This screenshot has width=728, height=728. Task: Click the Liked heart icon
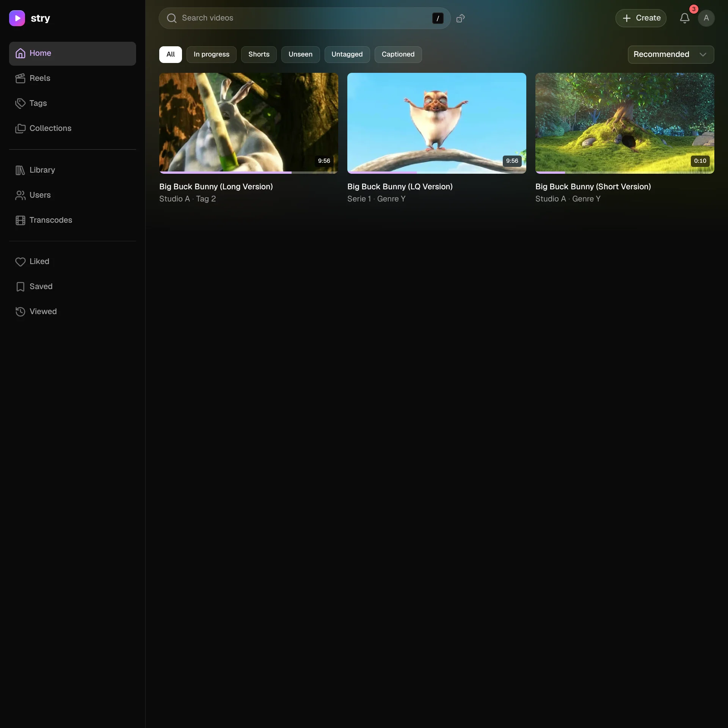coord(20,262)
